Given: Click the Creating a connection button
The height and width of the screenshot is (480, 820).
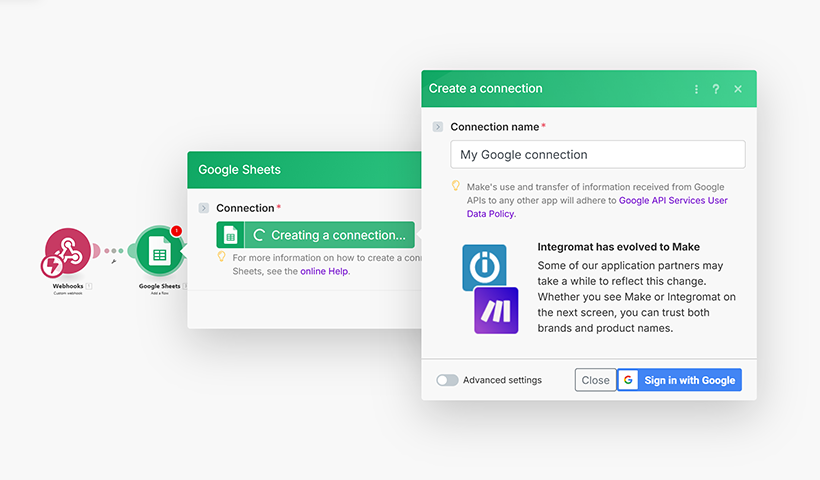Looking at the screenshot, I should 315,235.
